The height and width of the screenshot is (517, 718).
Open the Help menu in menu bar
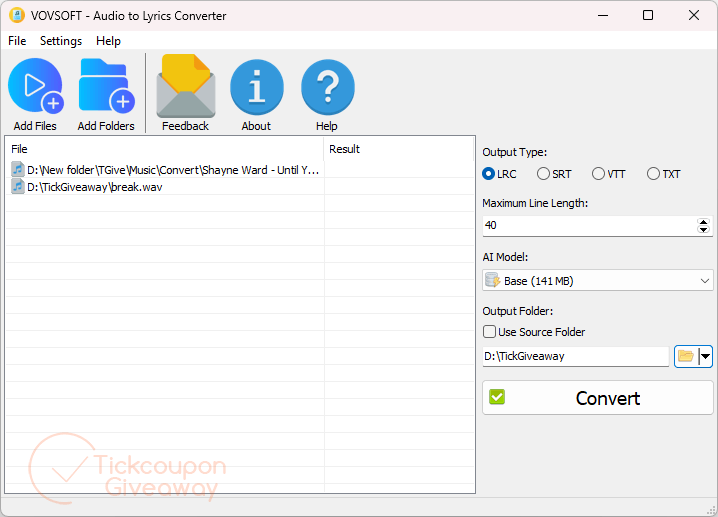[x=109, y=41]
